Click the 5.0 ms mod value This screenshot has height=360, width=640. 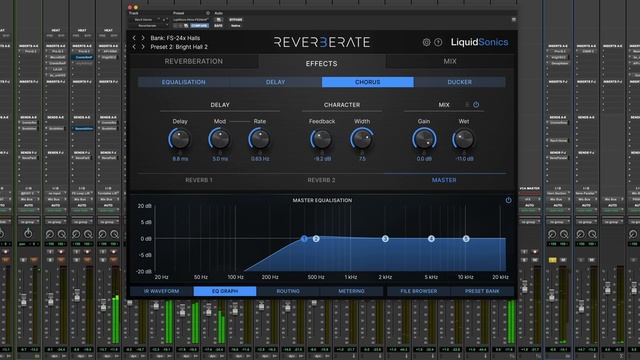coord(220,159)
